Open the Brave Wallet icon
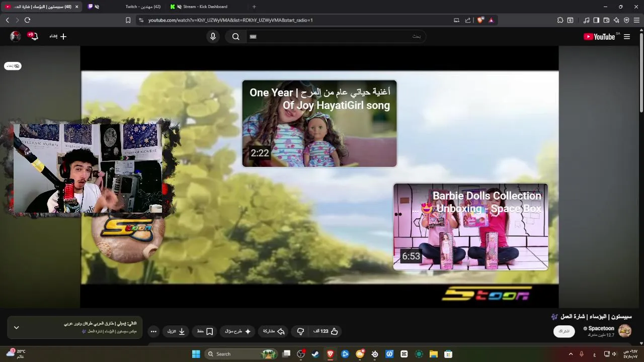This screenshot has width=644, height=362. [606, 20]
